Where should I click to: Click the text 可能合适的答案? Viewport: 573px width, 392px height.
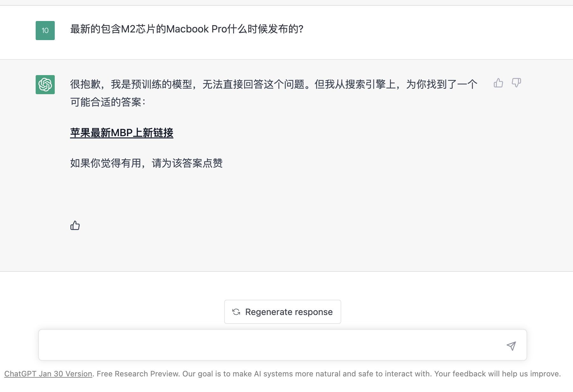coord(106,102)
